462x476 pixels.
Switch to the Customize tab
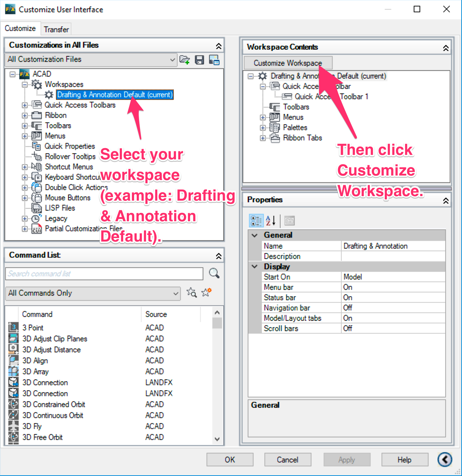(20, 28)
